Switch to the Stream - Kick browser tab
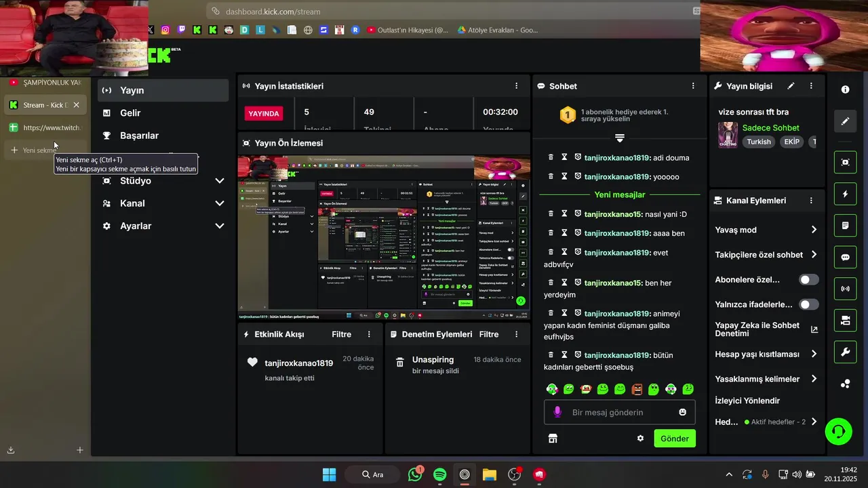The height and width of the screenshot is (488, 868). pyautogui.click(x=45, y=105)
